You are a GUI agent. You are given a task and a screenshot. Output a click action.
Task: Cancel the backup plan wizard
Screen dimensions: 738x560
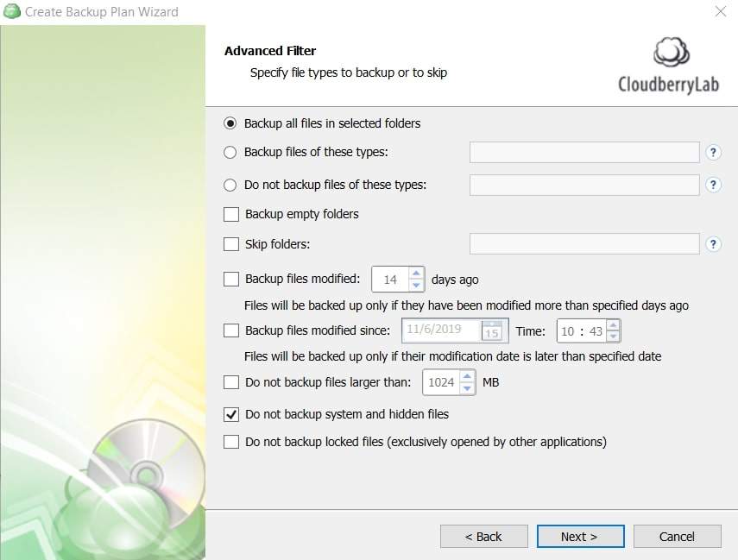pyautogui.click(x=677, y=537)
